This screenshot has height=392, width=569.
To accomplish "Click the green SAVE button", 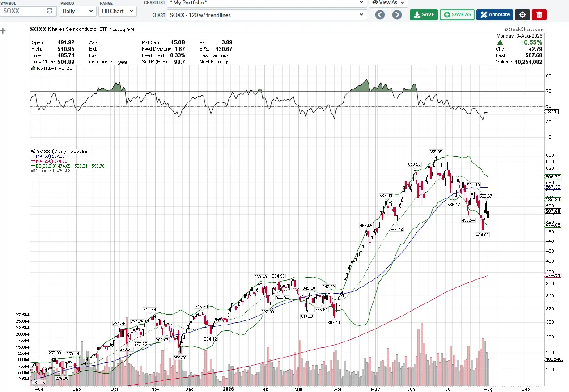I will tap(424, 15).
